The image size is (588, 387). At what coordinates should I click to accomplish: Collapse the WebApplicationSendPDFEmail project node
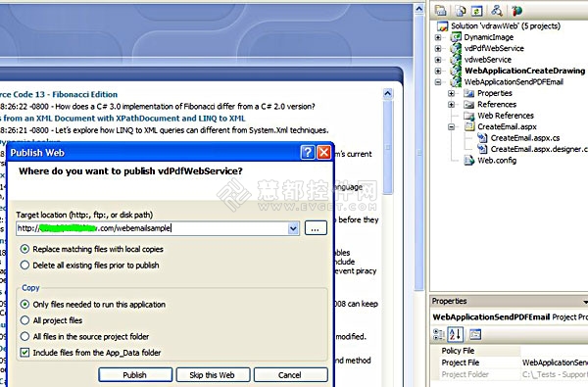pos(438,82)
